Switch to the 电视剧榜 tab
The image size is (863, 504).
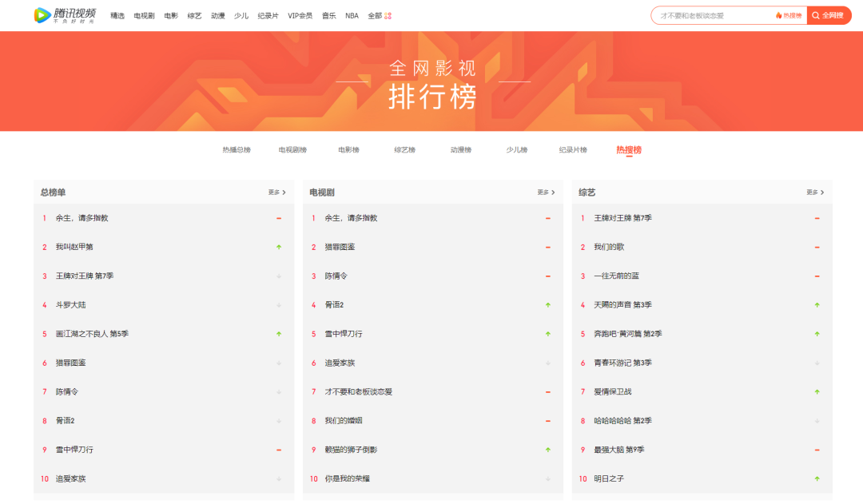[x=292, y=149]
